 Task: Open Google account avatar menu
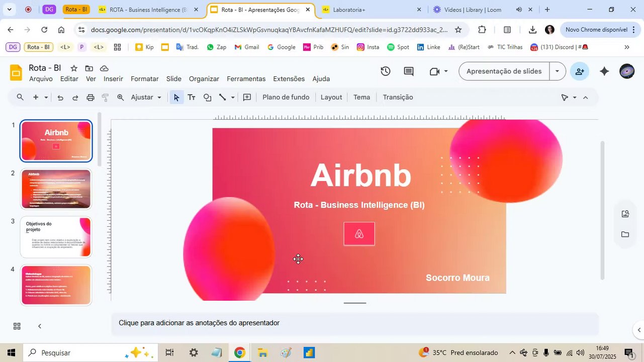point(627,71)
